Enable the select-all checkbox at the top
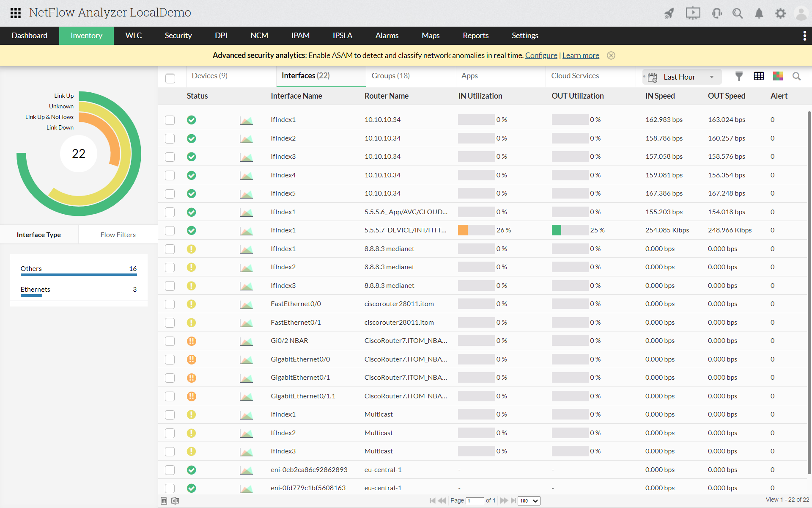Viewport: 812px width, 508px height. [x=170, y=75]
